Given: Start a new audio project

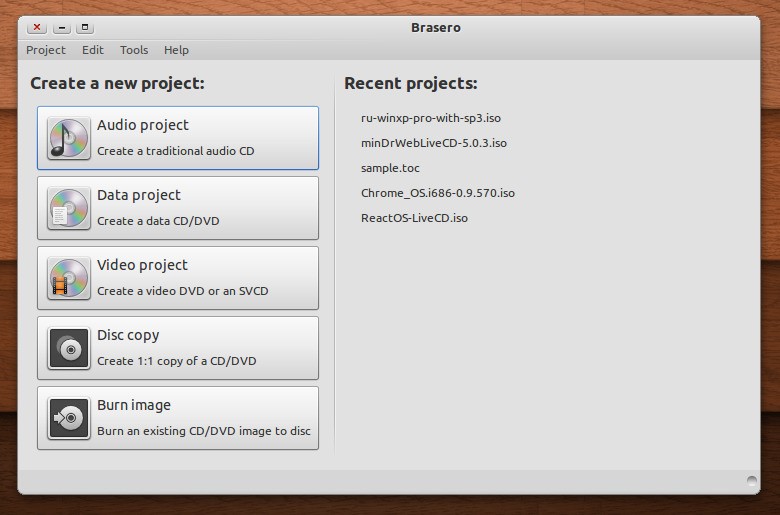Looking at the screenshot, I should click(178, 138).
